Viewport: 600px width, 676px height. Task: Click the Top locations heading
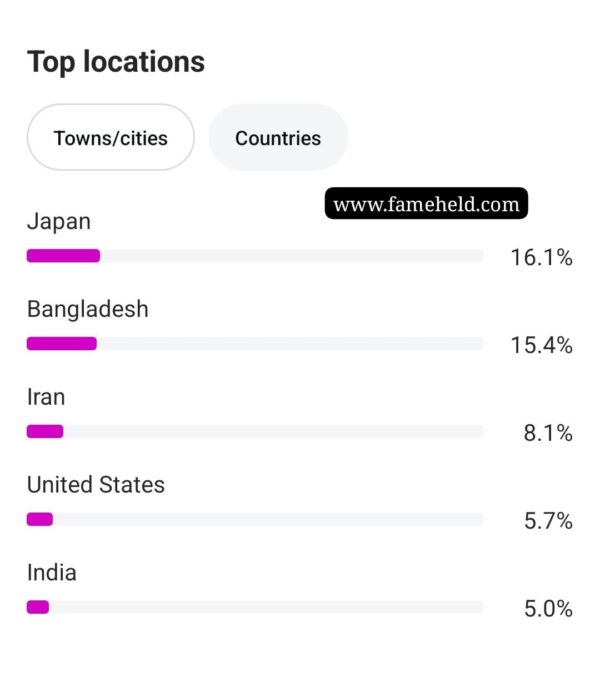[x=116, y=62]
